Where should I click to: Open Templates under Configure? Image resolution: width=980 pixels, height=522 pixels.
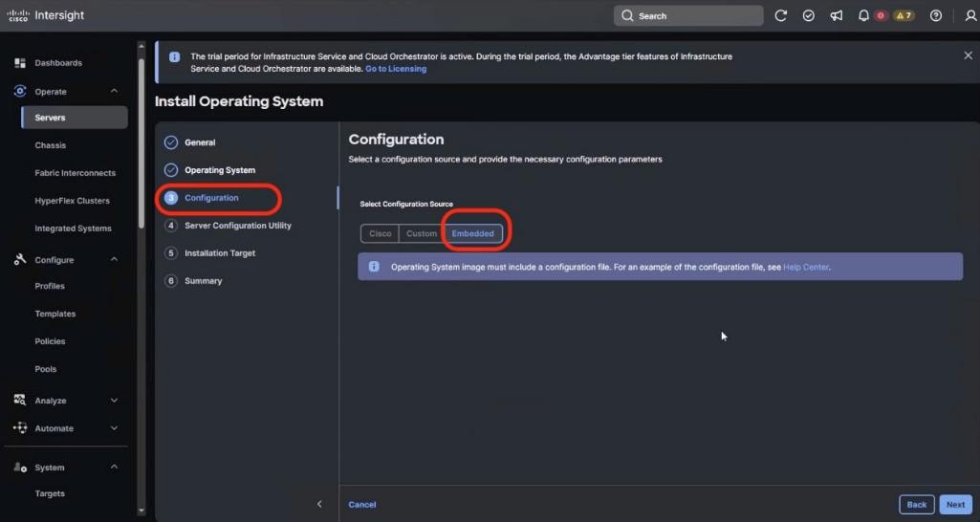pos(55,314)
